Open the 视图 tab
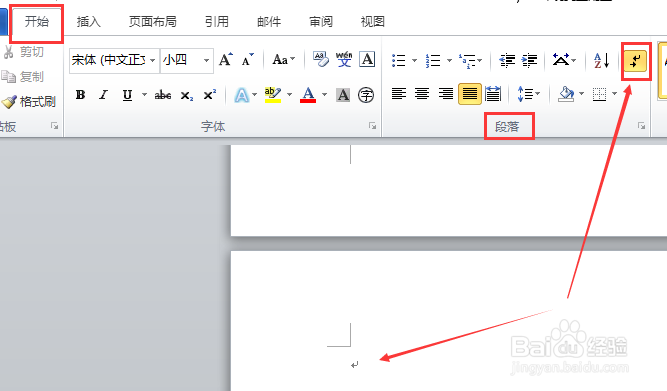This screenshot has height=391, width=667. 373,22
